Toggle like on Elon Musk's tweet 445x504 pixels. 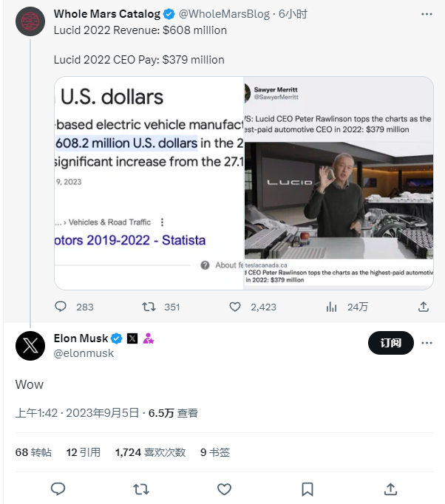224,489
